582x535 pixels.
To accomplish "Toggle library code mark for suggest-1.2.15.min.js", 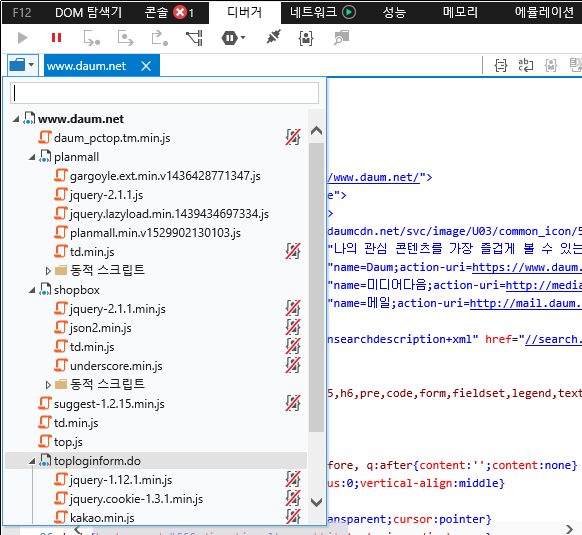I will [293, 403].
